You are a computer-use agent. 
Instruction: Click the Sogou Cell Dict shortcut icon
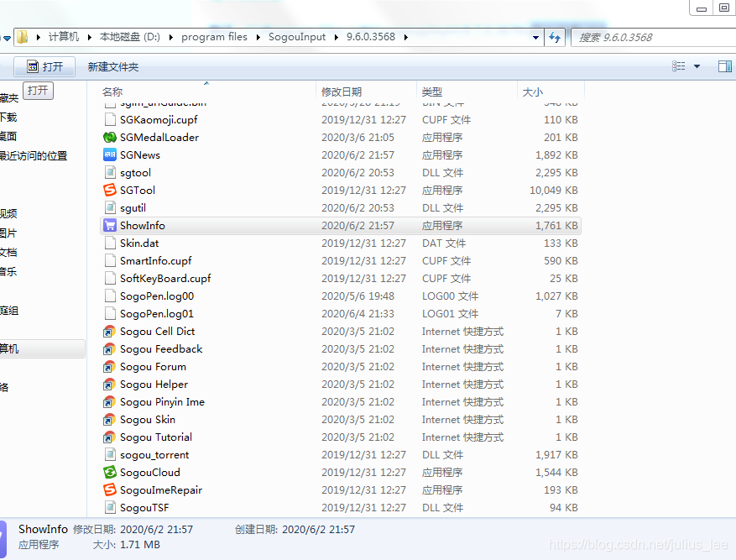pyautogui.click(x=110, y=332)
